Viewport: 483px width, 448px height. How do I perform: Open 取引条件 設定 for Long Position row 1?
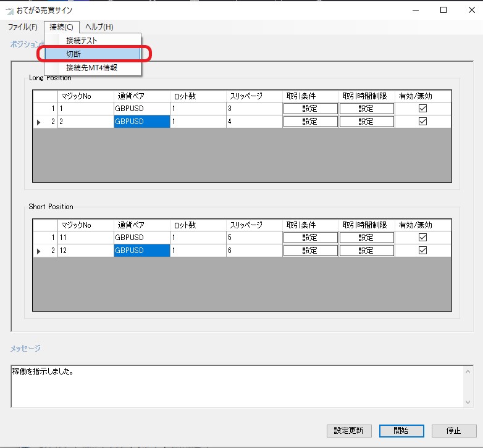310,109
